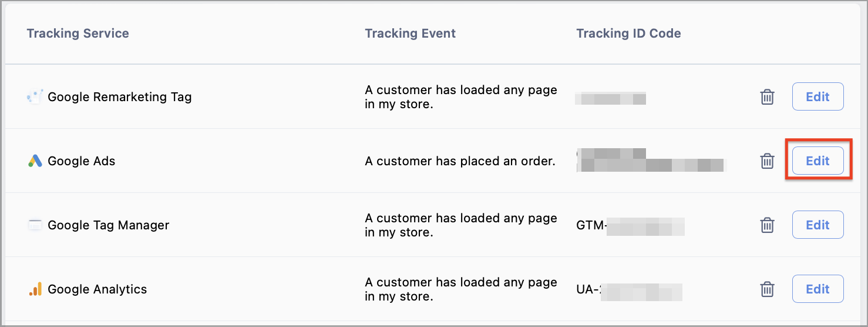The height and width of the screenshot is (327, 868).
Task: Edit the Google Ads tracking
Action: click(x=817, y=161)
